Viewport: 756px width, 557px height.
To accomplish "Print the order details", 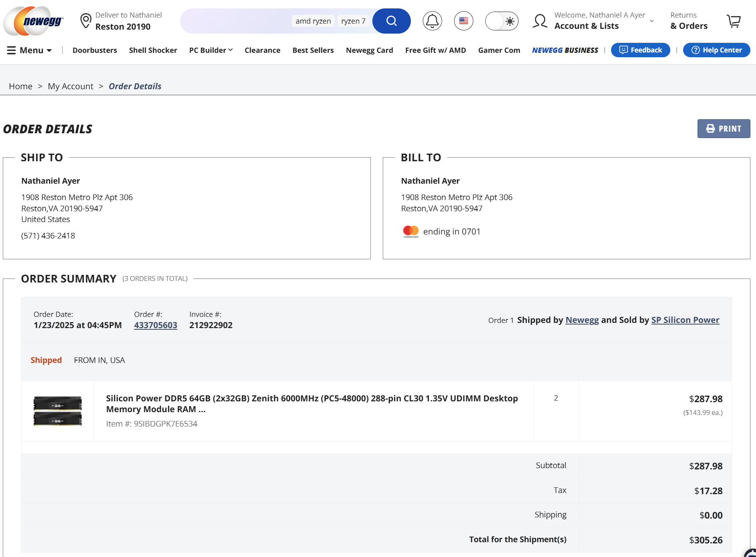I will pyautogui.click(x=724, y=129).
